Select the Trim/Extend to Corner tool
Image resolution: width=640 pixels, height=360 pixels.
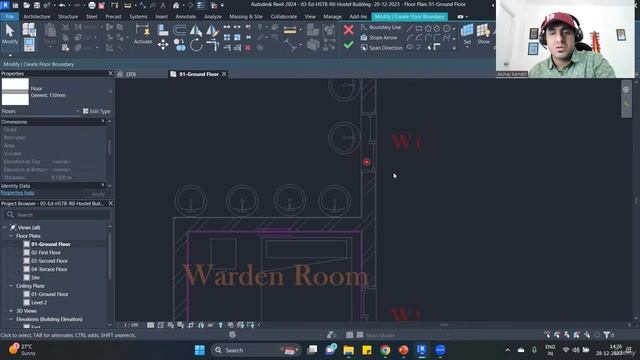pos(212,45)
